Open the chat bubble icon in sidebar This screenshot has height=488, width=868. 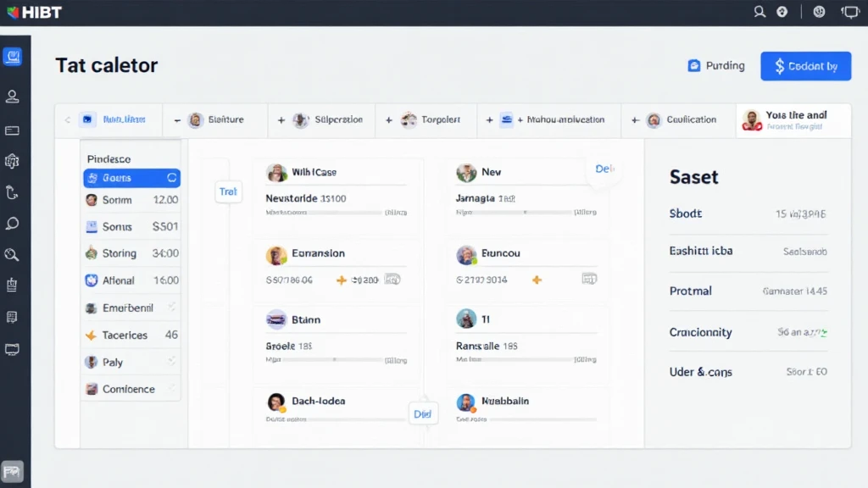click(12, 224)
